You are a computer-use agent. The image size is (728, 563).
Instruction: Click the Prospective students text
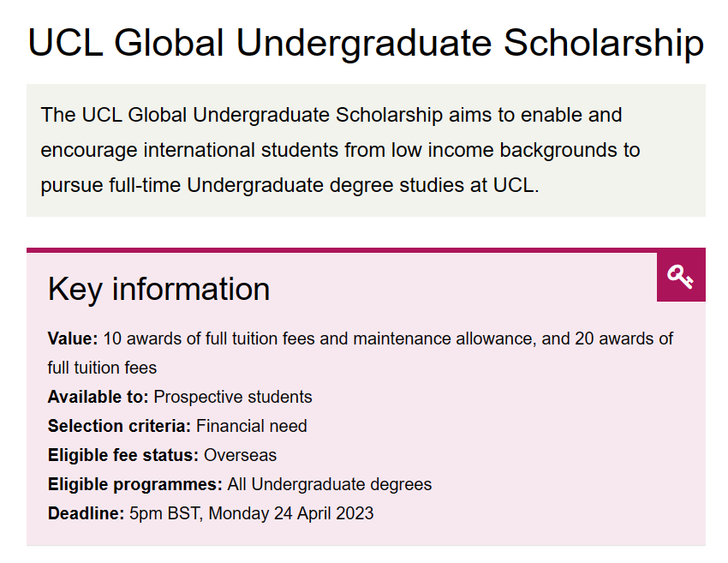pyautogui.click(x=233, y=397)
